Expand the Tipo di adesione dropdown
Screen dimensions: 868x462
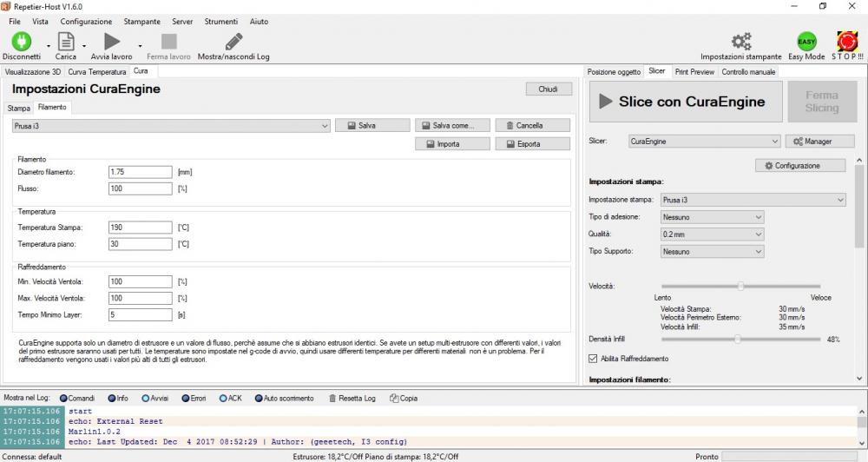coord(712,217)
